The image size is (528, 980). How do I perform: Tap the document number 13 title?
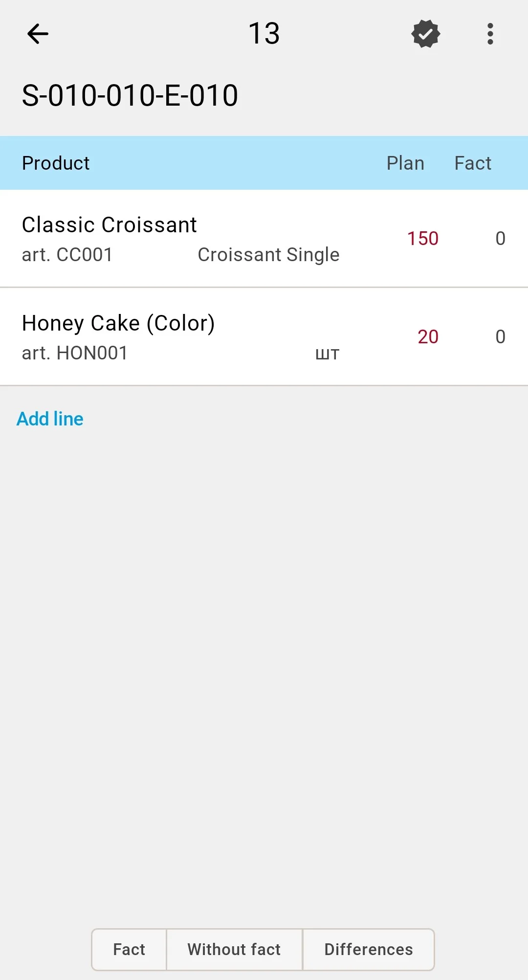(264, 34)
